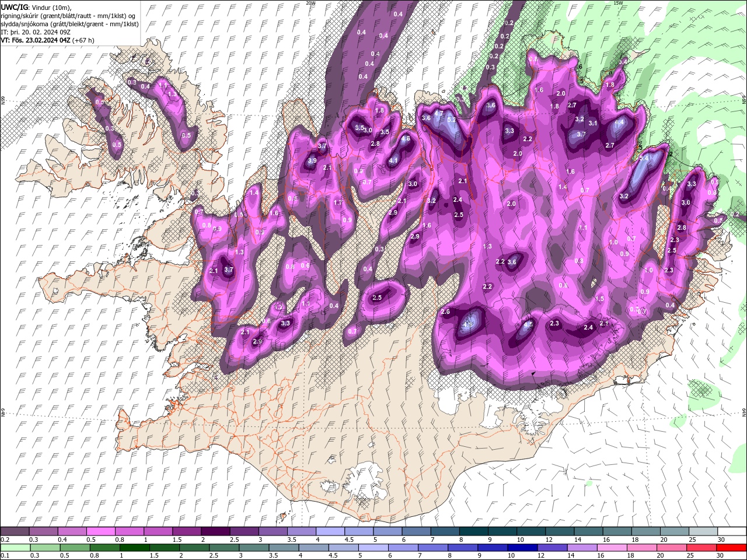Select snow legend swatch between 0.2 and 0.3
747x560 pixels.
pos(15,531)
